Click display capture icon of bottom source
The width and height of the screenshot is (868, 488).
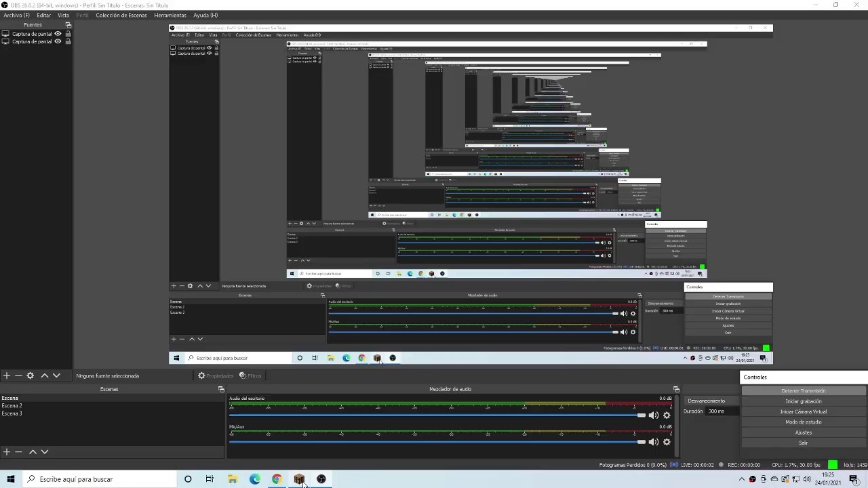(x=5, y=41)
